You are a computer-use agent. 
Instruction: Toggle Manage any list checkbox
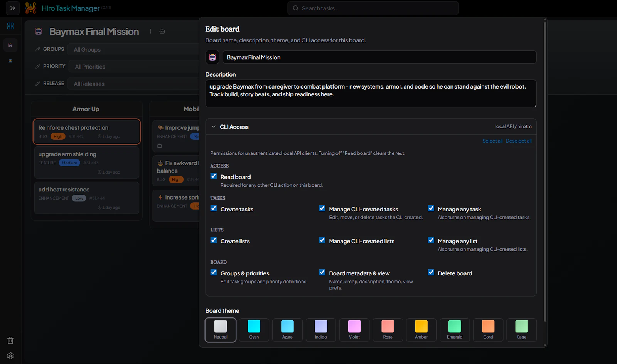click(x=431, y=240)
